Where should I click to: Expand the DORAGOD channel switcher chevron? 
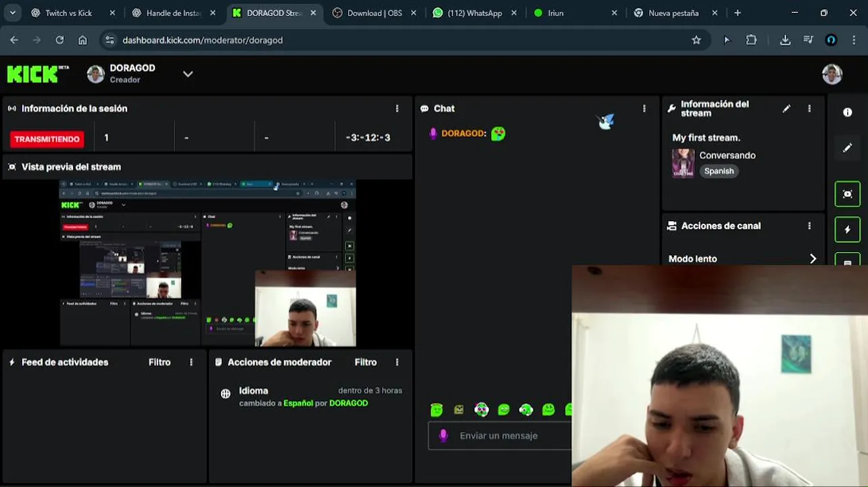pos(188,74)
